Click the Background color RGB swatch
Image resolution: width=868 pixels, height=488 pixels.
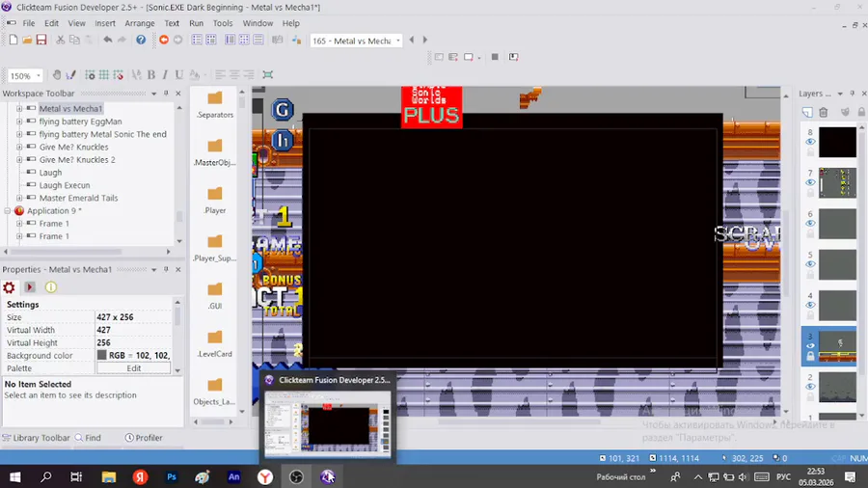click(102, 355)
